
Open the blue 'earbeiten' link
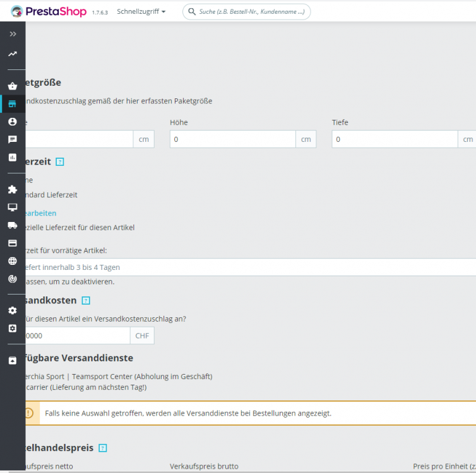point(41,213)
